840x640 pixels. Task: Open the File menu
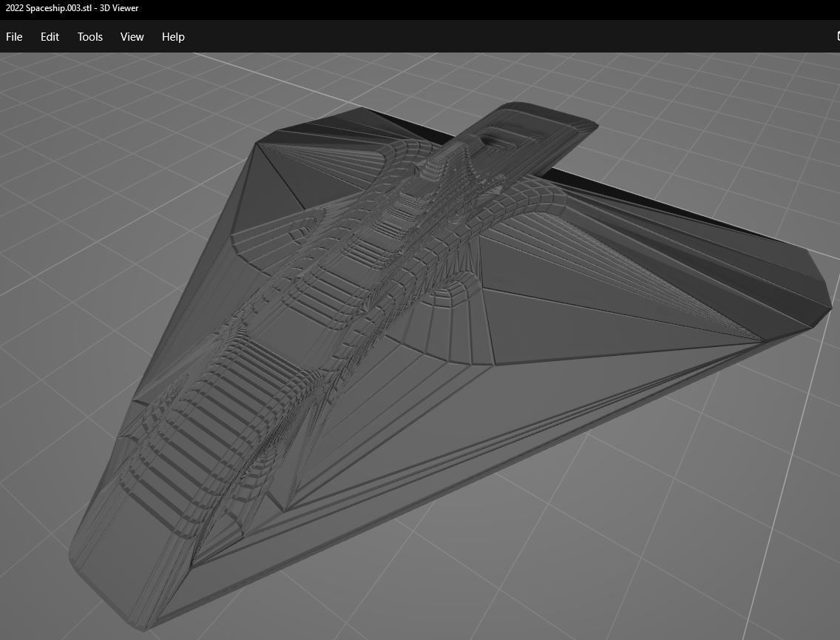[x=14, y=37]
